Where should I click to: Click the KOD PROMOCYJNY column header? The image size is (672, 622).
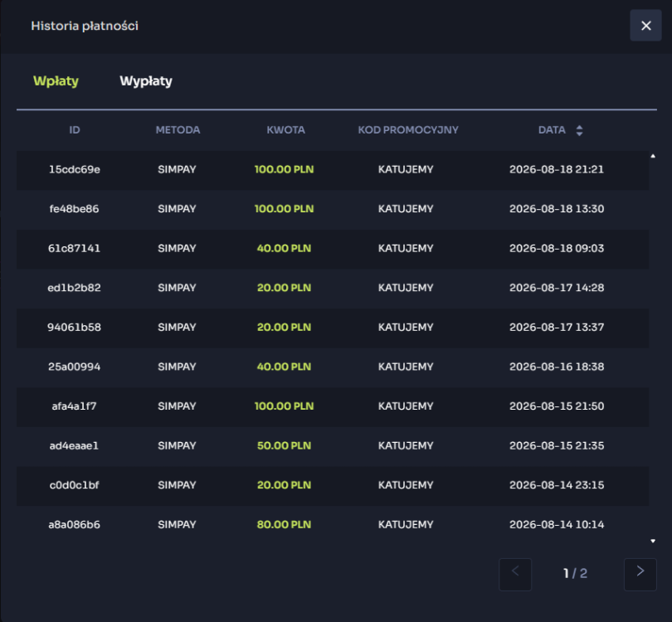pyautogui.click(x=408, y=130)
